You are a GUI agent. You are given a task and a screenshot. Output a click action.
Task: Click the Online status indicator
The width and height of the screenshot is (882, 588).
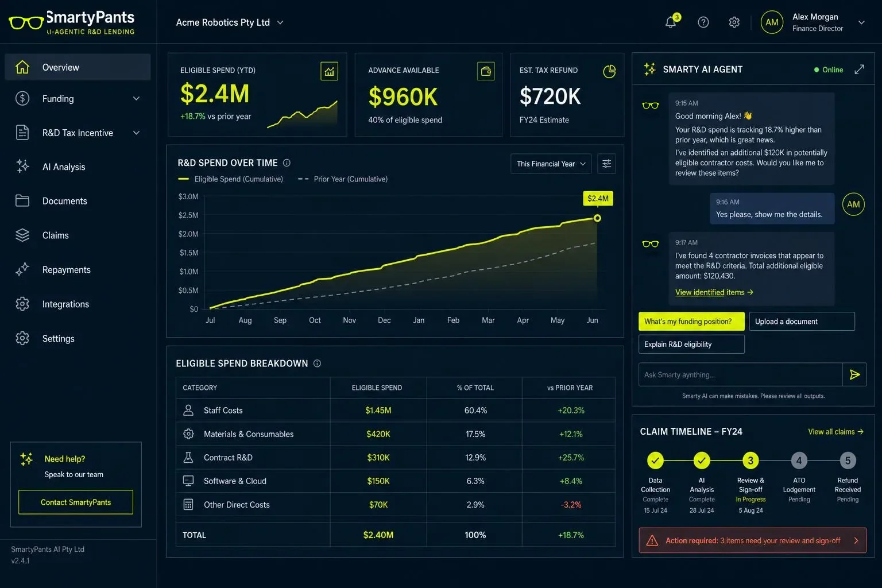pyautogui.click(x=828, y=69)
